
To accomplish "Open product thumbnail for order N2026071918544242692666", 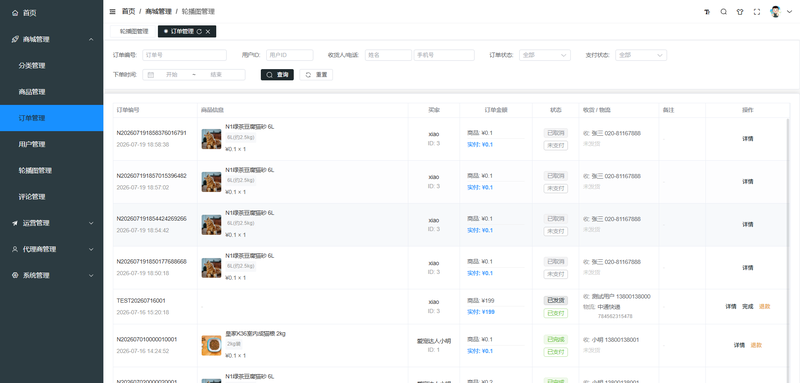I will tap(211, 224).
